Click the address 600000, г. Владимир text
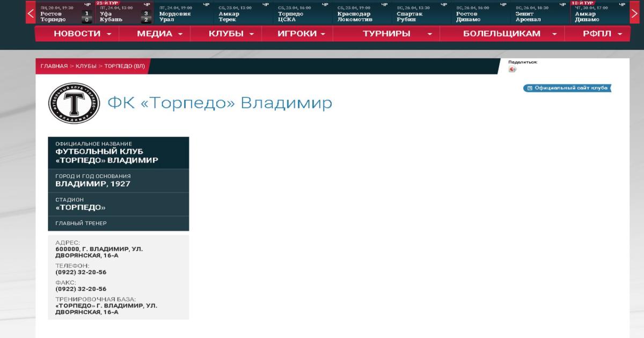Image resolution: width=644 pixels, height=338 pixels. point(99,252)
